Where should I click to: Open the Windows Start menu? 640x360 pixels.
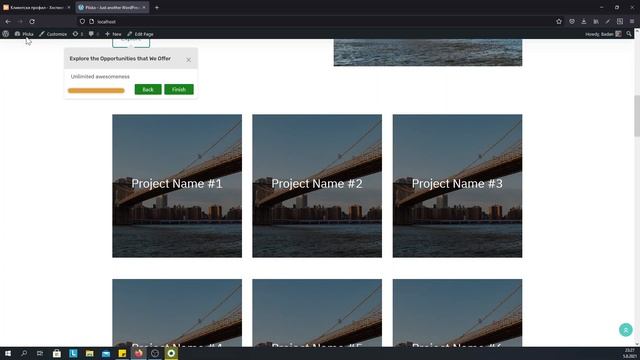pos(8,353)
